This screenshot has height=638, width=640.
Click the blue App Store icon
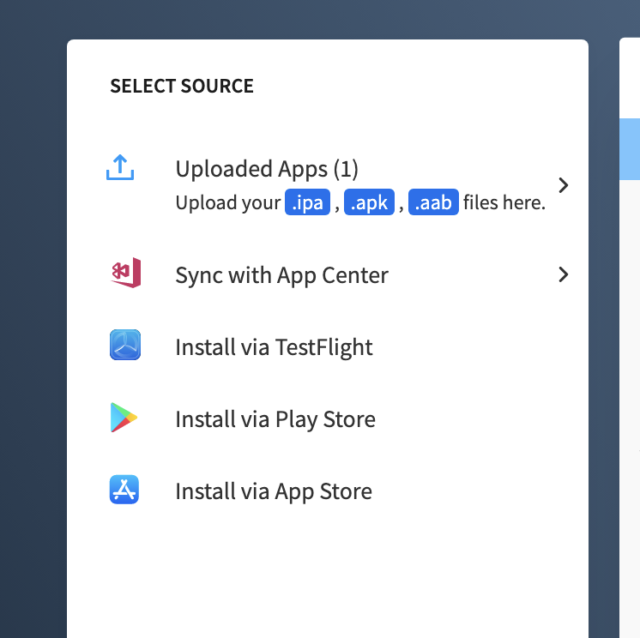pyautogui.click(x=124, y=489)
